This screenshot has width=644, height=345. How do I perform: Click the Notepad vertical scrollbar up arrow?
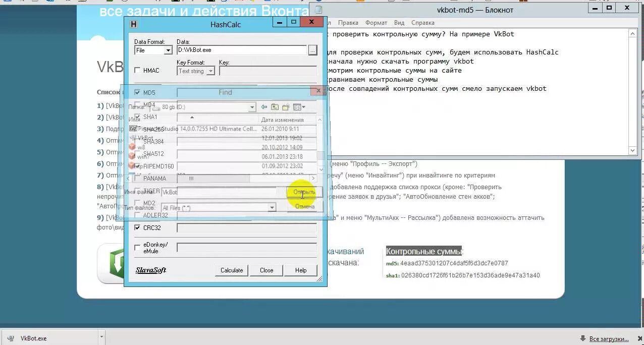[x=633, y=33]
